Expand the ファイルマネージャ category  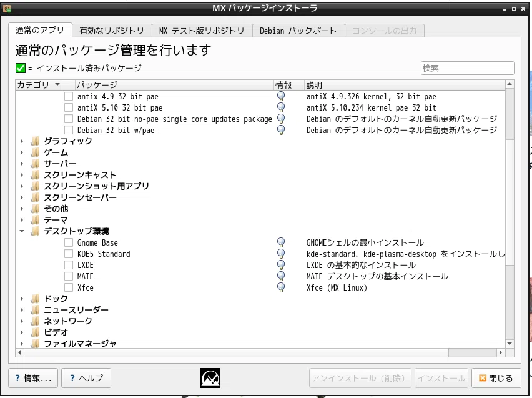pos(22,343)
